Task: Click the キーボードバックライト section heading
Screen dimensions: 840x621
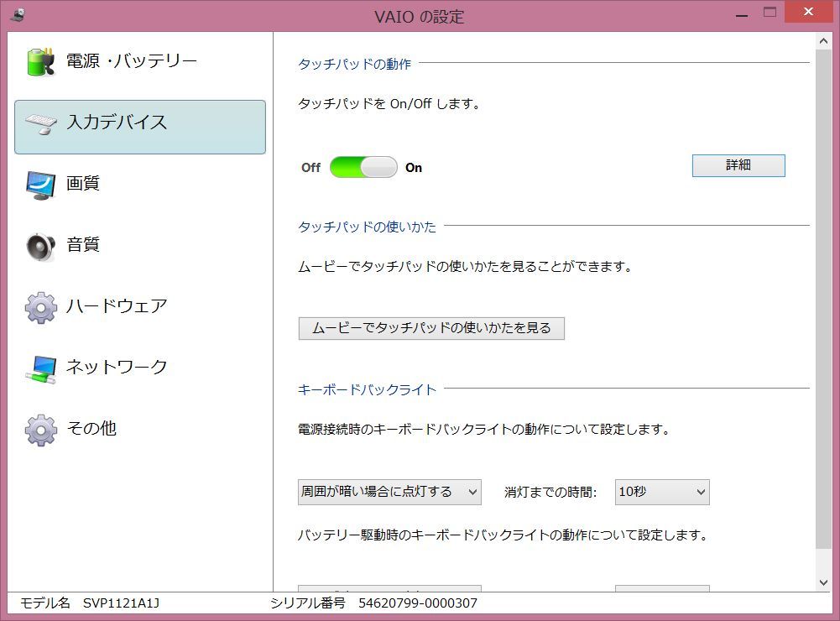Action: (x=367, y=389)
